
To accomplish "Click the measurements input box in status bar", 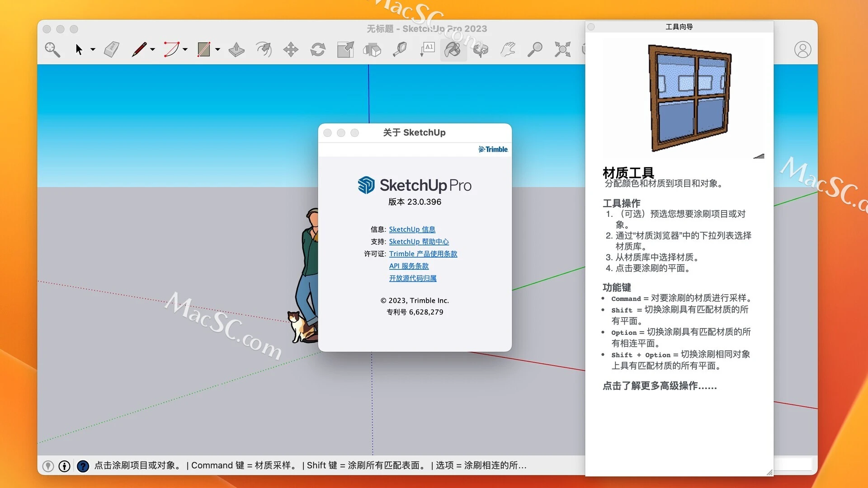I will tap(793, 465).
